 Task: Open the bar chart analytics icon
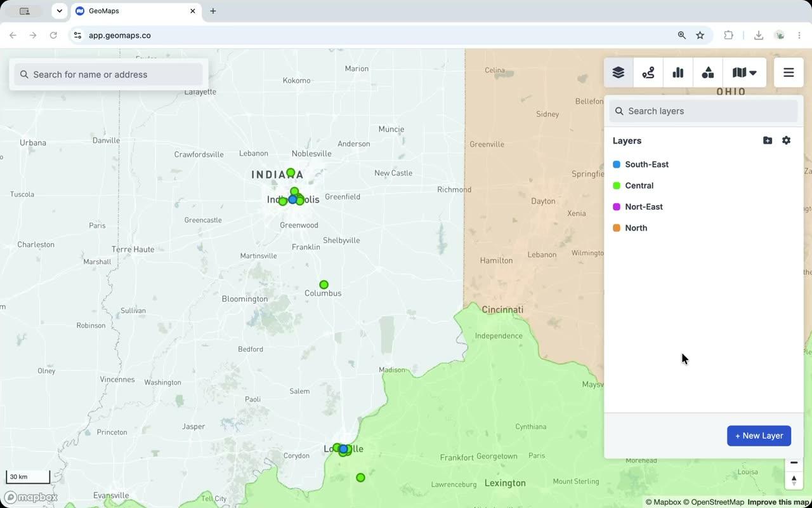pos(678,73)
